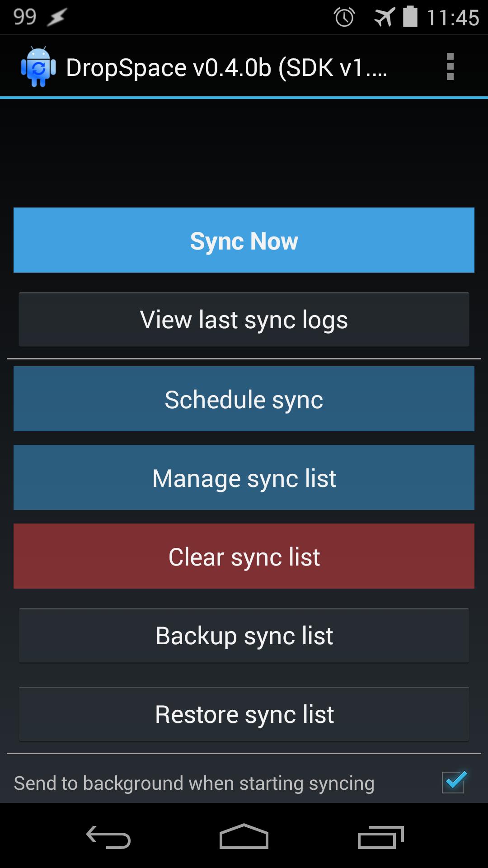
Task: Open the three-dot overflow menu
Action: coord(450,67)
